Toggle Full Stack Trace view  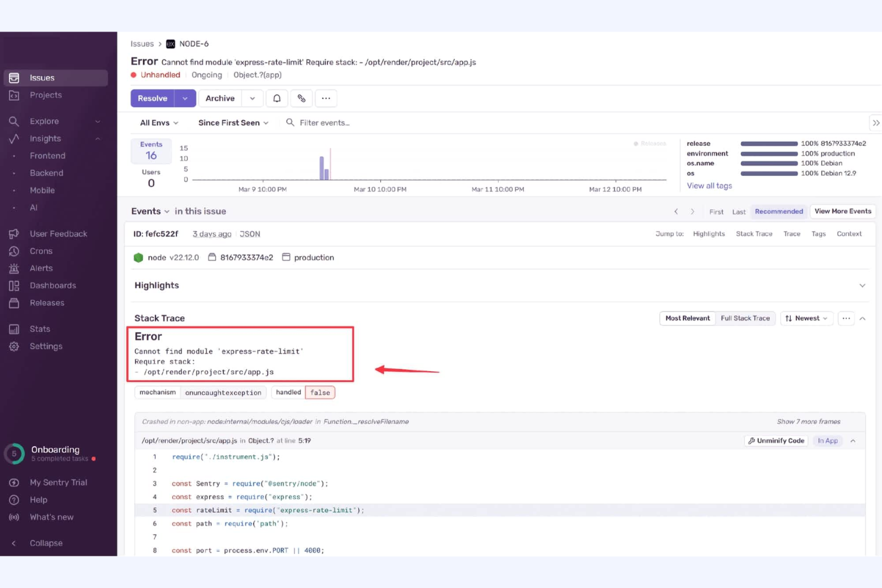pyautogui.click(x=745, y=318)
